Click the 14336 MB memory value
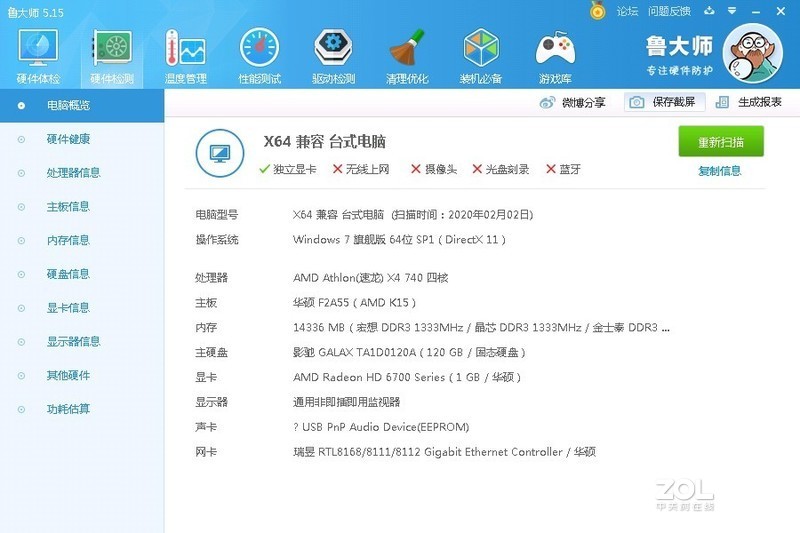 481,327
